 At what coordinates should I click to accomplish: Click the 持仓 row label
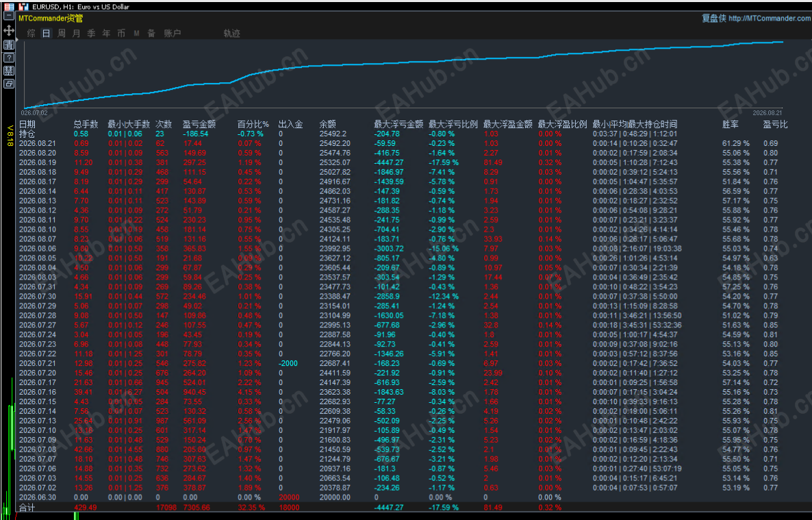pyautogui.click(x=27, y=134)
